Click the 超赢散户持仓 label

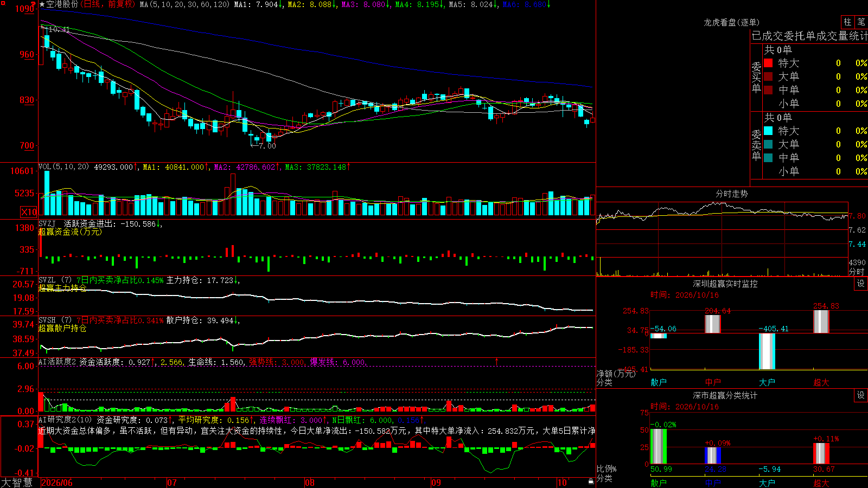(62, 328)
